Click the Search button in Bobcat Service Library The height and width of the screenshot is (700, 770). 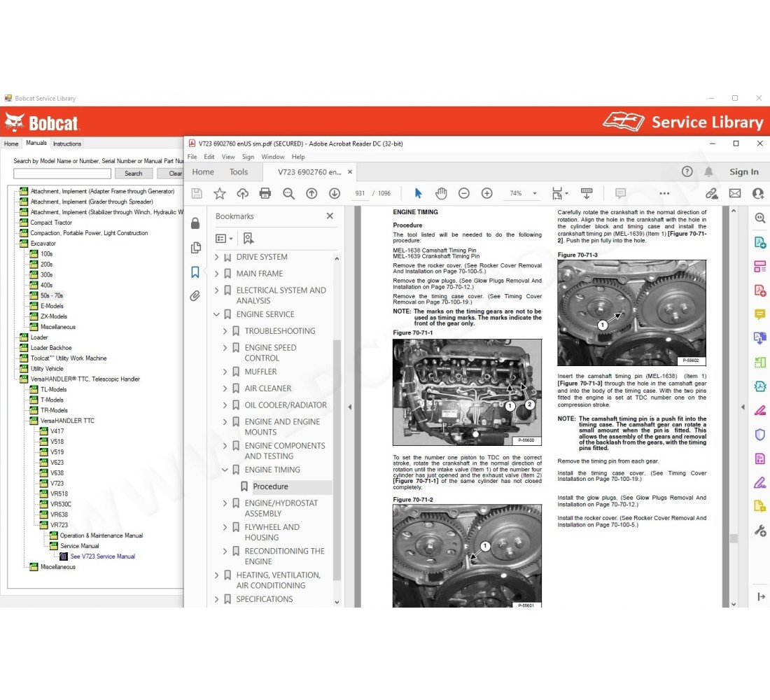point(133,174)
